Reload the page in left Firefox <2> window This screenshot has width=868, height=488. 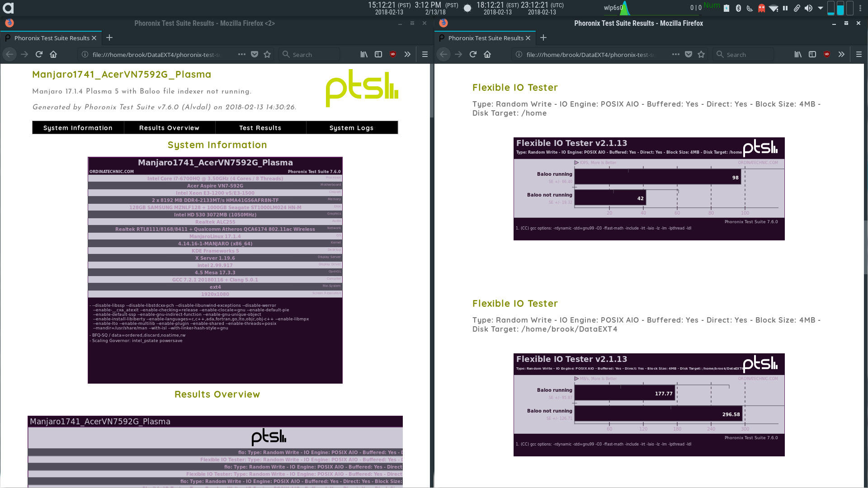39,54
